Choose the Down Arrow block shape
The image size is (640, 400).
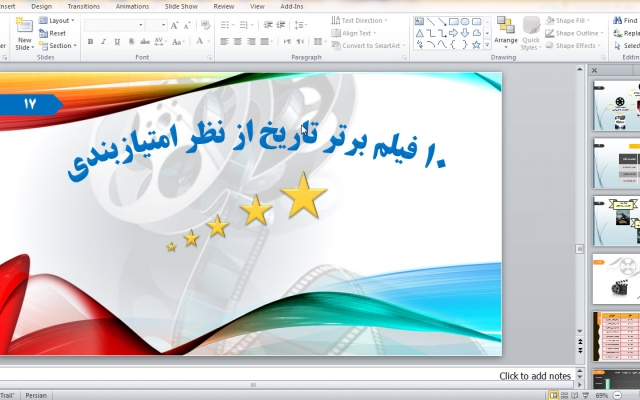[x=465, y=33]
